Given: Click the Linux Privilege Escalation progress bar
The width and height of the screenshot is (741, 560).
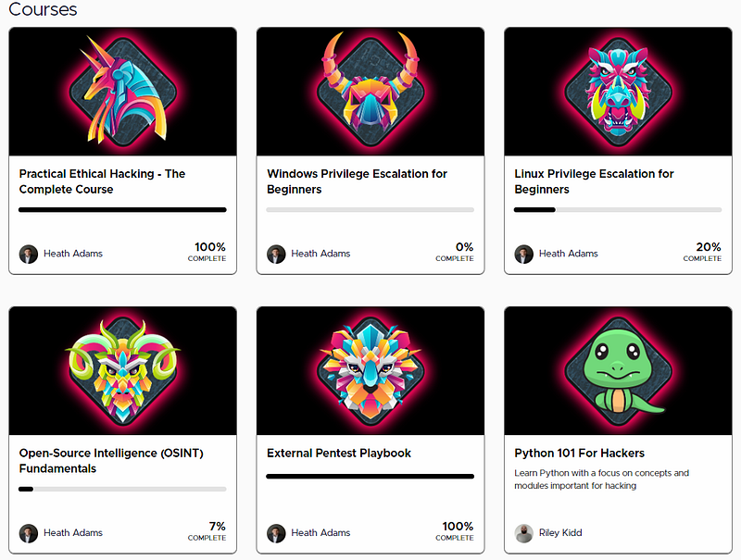Looking at the screenshot, I should [x=618, y=209].
